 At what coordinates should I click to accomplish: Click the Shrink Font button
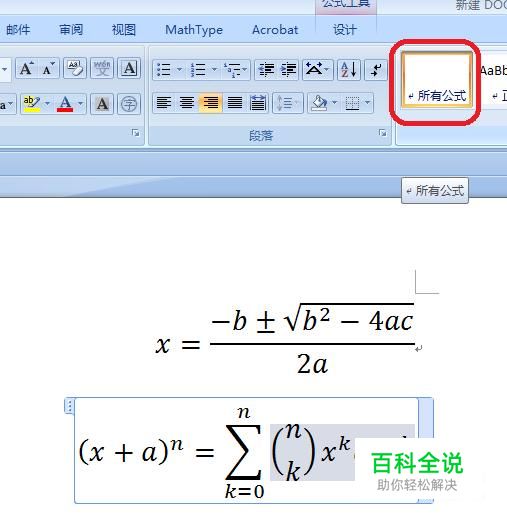(48, 69)
